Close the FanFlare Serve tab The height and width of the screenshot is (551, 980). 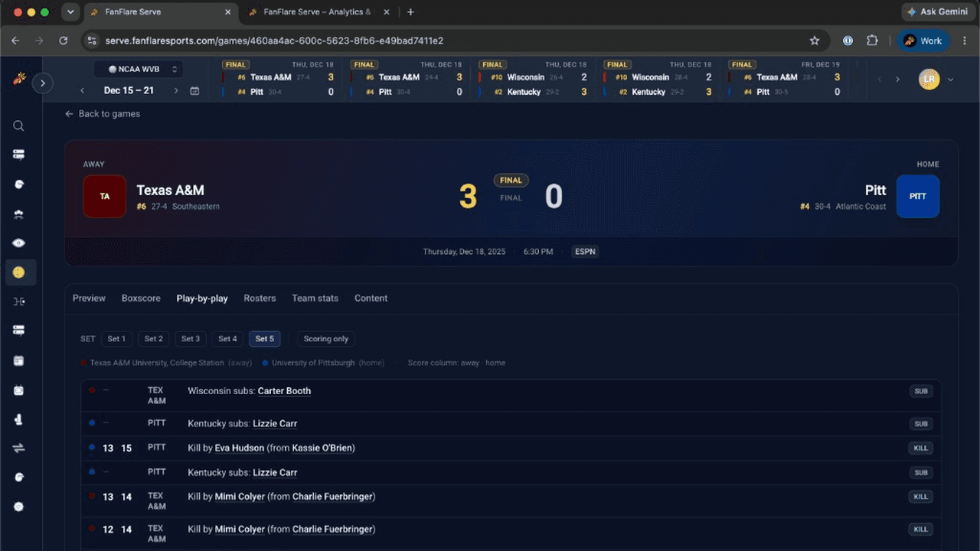[227, 12]
